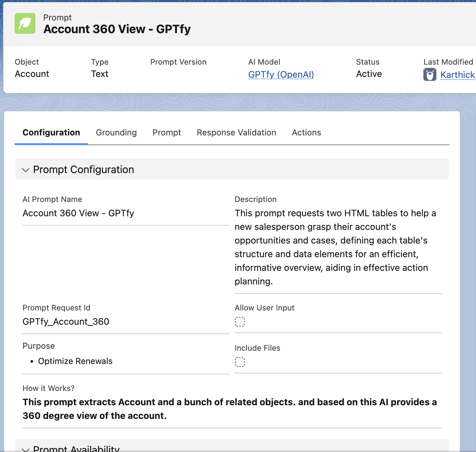Click the Description field text

(x=335, y=247)
